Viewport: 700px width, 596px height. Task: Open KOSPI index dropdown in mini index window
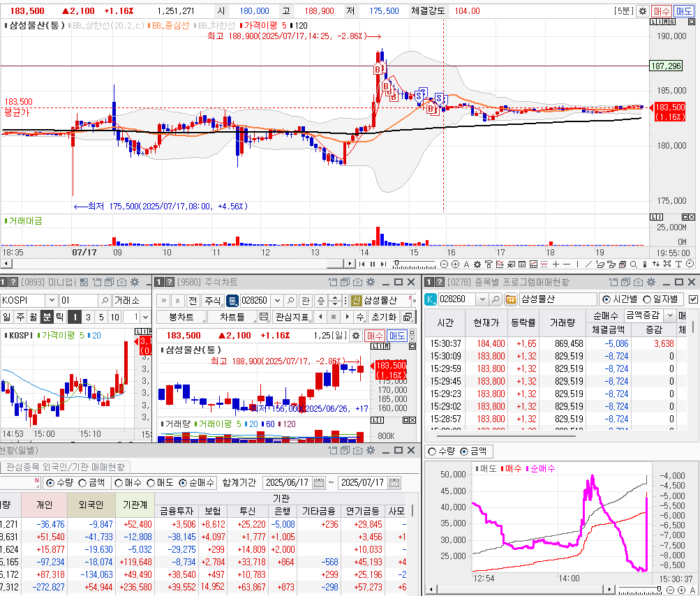(52, 301)
